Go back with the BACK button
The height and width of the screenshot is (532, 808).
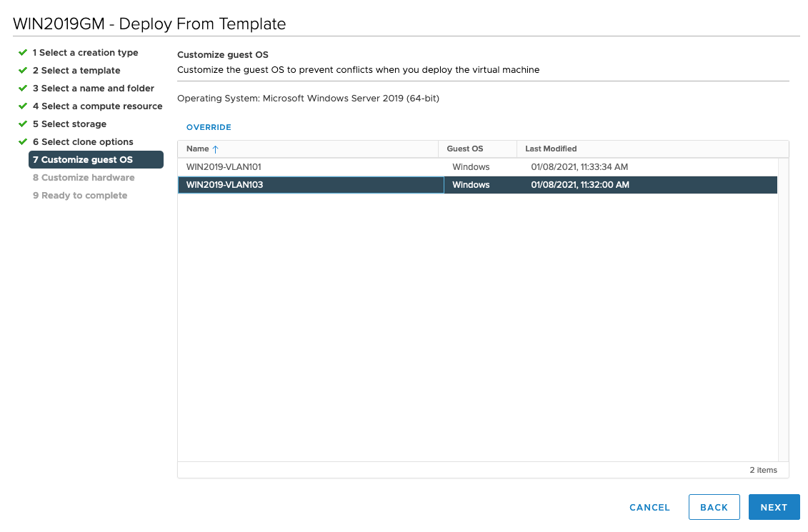pos(714,508)
